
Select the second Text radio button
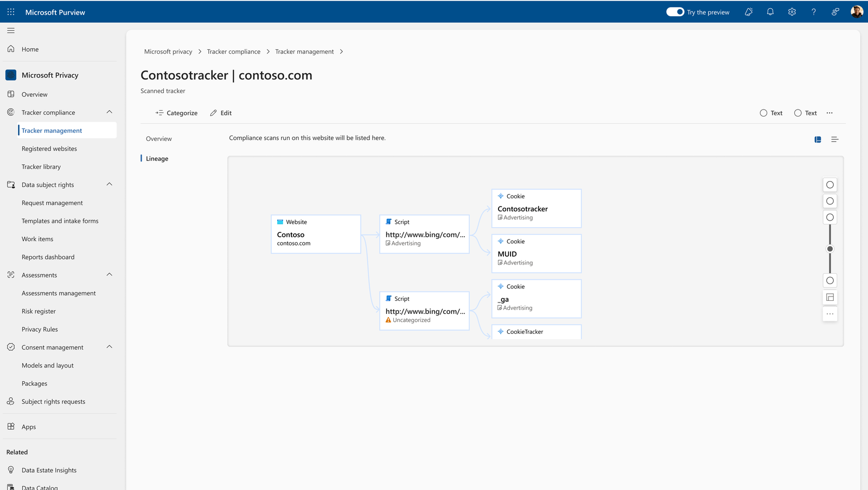pyautogui.click(x=797, y=113)
